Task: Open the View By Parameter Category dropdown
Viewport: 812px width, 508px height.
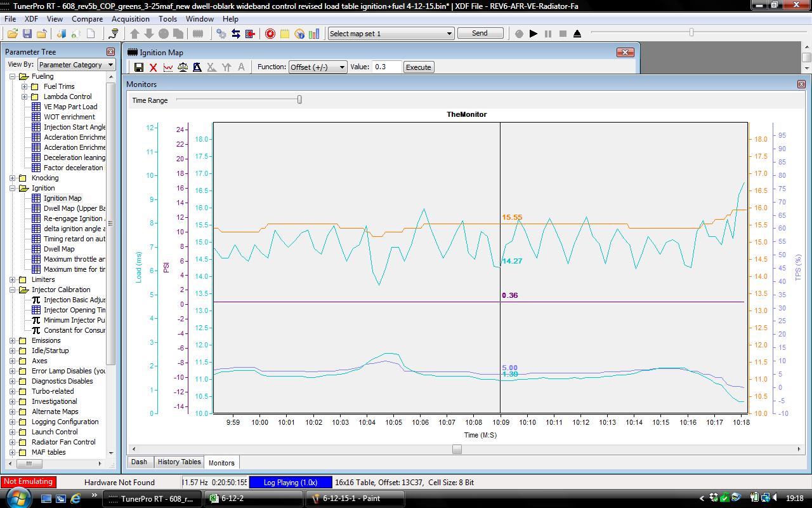Action: [x=76, y=64]
